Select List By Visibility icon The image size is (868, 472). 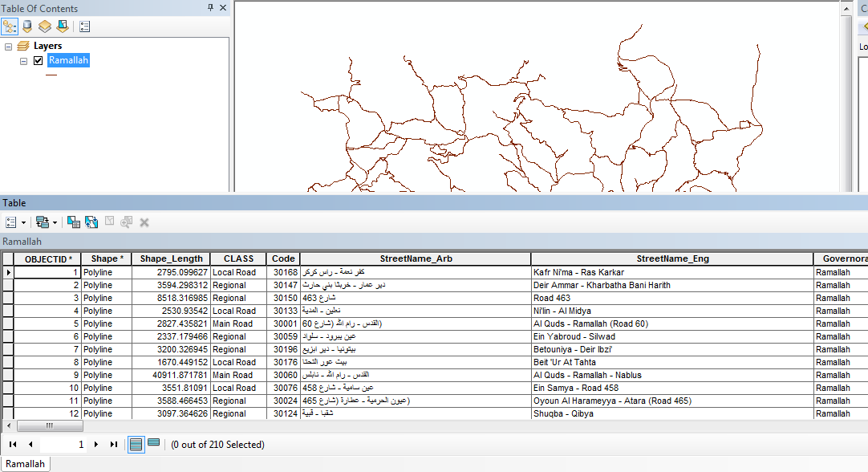click(45, 26)
